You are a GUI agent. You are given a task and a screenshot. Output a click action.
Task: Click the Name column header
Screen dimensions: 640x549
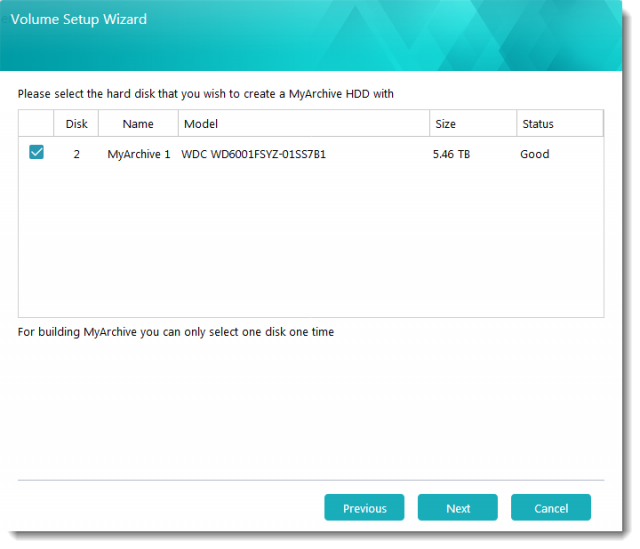click(x=138, y=124)
